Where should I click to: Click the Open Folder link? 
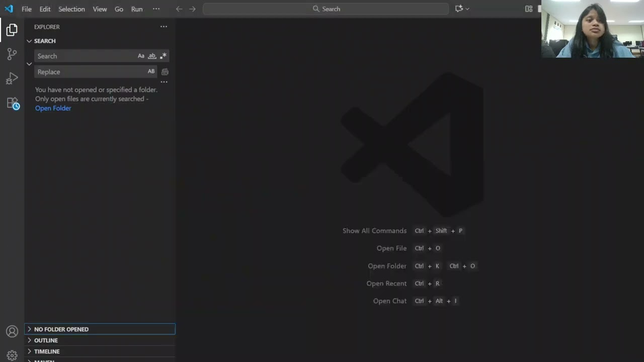click(x=53, y=108)
